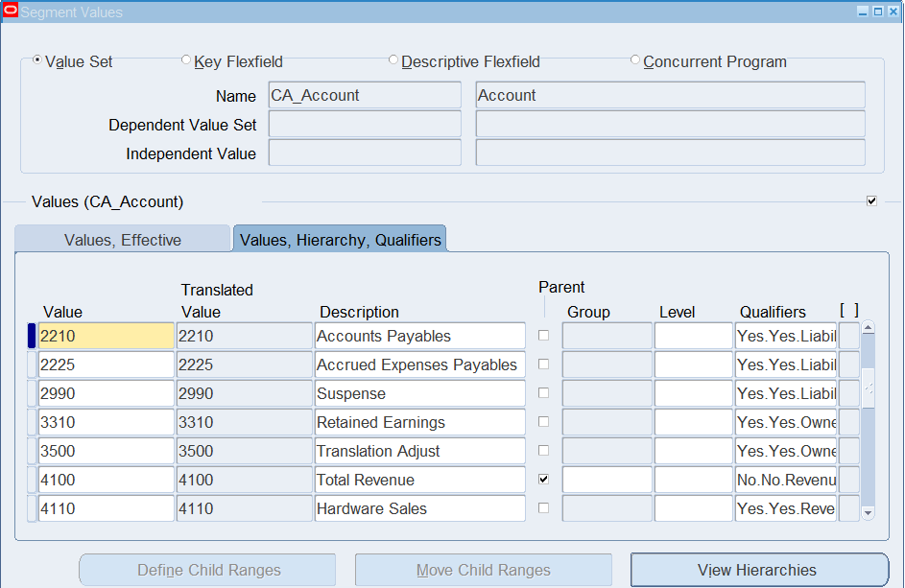Click the descriptive flexfield [ ] box on first row
The width and height of the screenshot is (905, 588).
849,336
